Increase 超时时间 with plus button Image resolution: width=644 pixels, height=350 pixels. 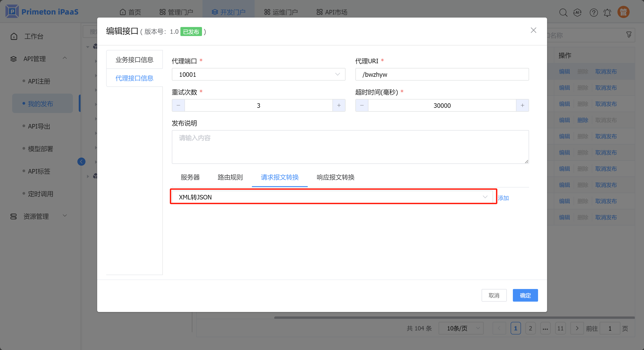click(x=522, y=105)
